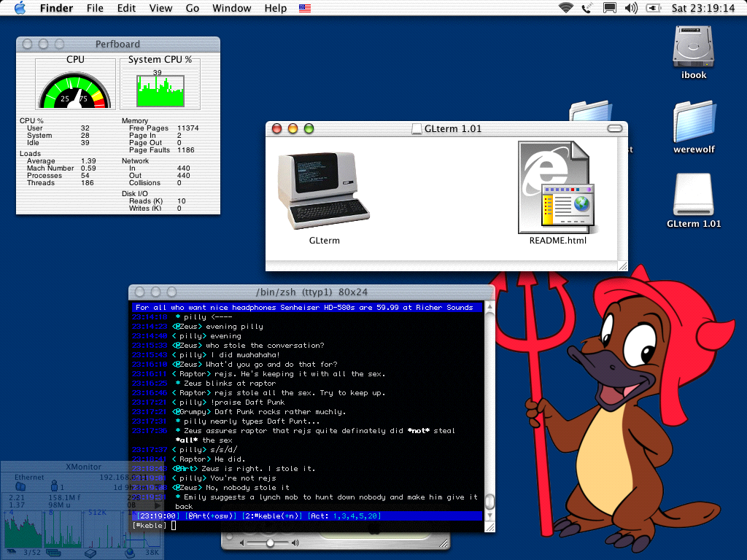Click the Threads value 186
Image resolution: width=747 pixels, height=560 pixels.
[x=88, y=183]
